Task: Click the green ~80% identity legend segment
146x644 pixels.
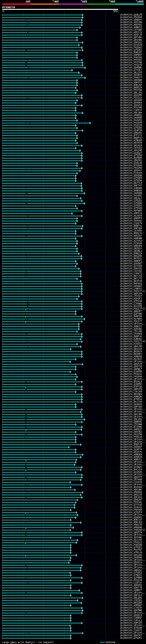Action: point(101,4)
